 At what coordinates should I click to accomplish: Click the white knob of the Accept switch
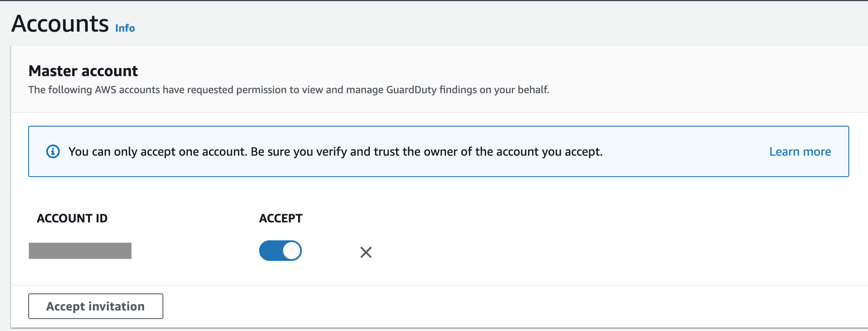point(292,251)
